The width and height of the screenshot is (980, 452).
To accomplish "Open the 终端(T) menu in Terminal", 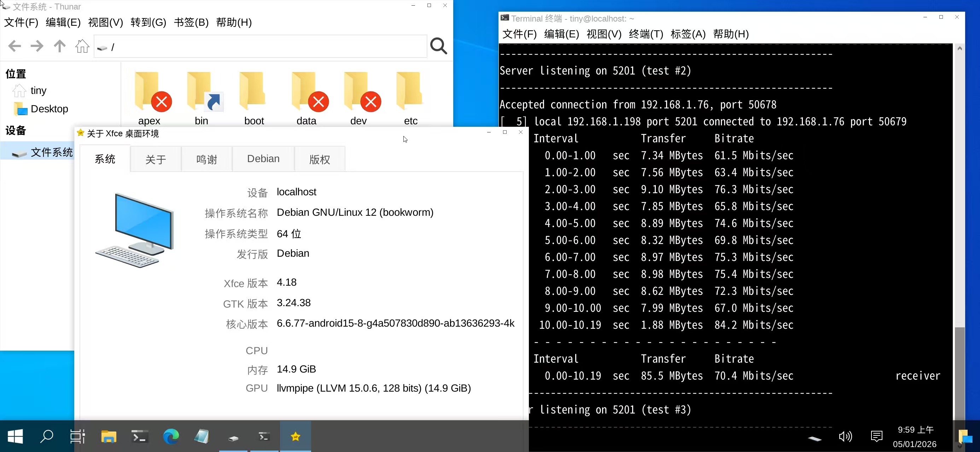I will click(646, 34).
